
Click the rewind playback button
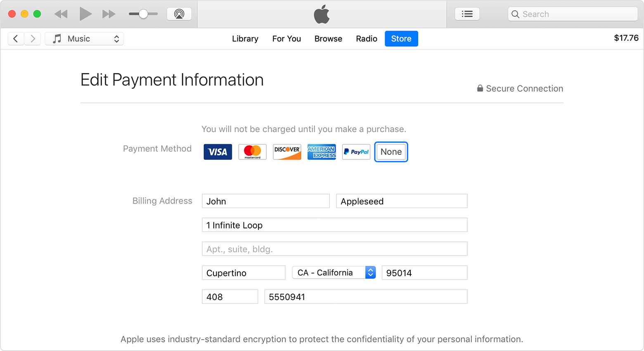61,14
